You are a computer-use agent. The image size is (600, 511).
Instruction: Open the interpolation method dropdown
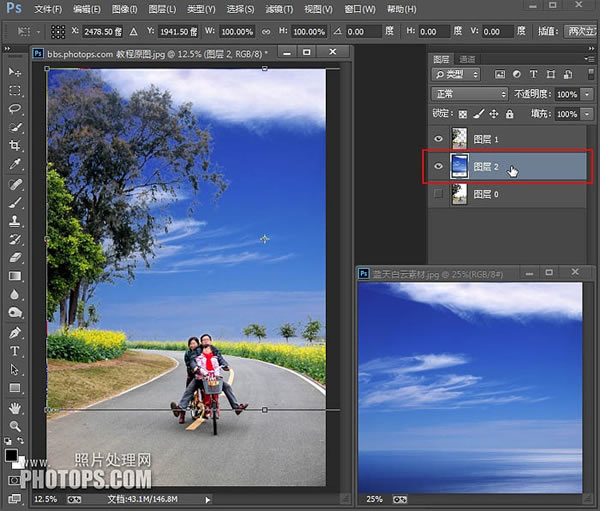(581, 32)
